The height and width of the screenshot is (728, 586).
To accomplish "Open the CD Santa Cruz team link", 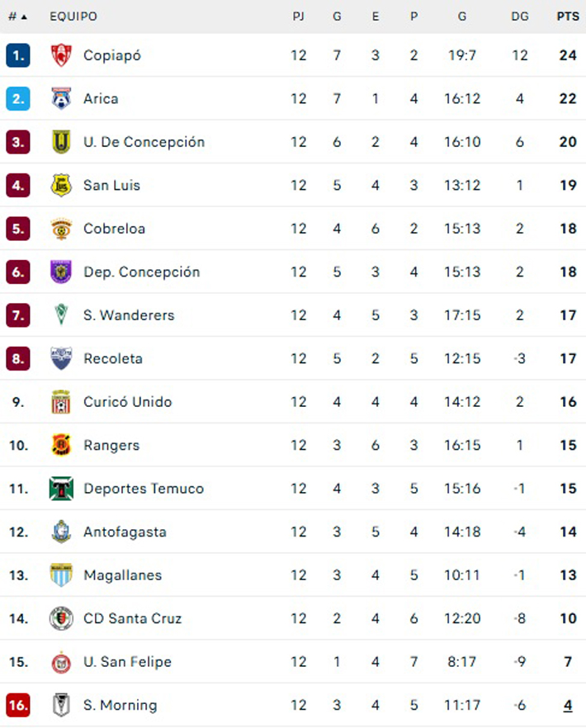I will 132,618.
